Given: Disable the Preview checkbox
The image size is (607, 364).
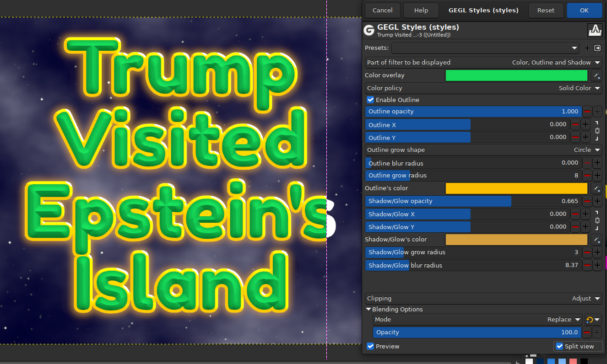Looking at the screenshot, I should pyautogui.click(x=371, y=347).
